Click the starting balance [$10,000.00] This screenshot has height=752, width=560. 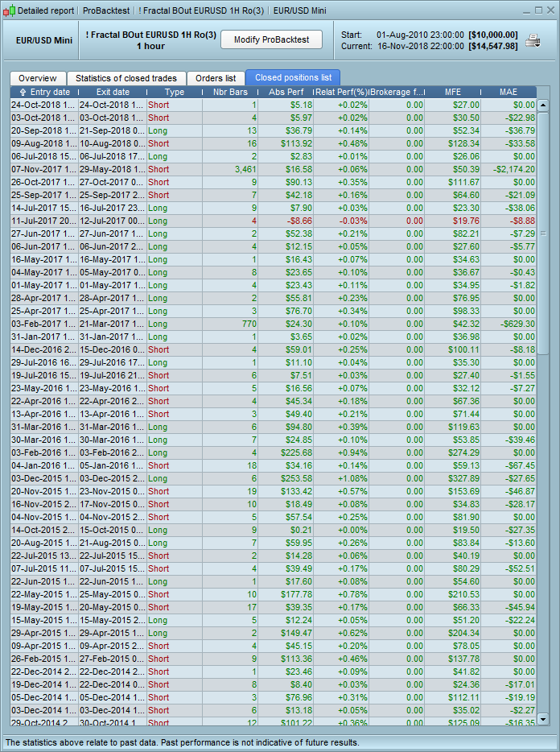tap(493, 35)
